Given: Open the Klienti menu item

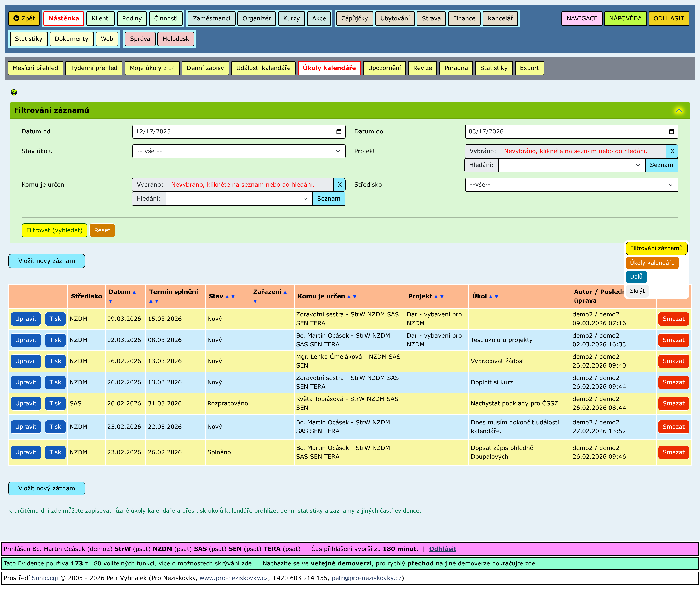Looking at the screenshot, I should click(100, 19).
